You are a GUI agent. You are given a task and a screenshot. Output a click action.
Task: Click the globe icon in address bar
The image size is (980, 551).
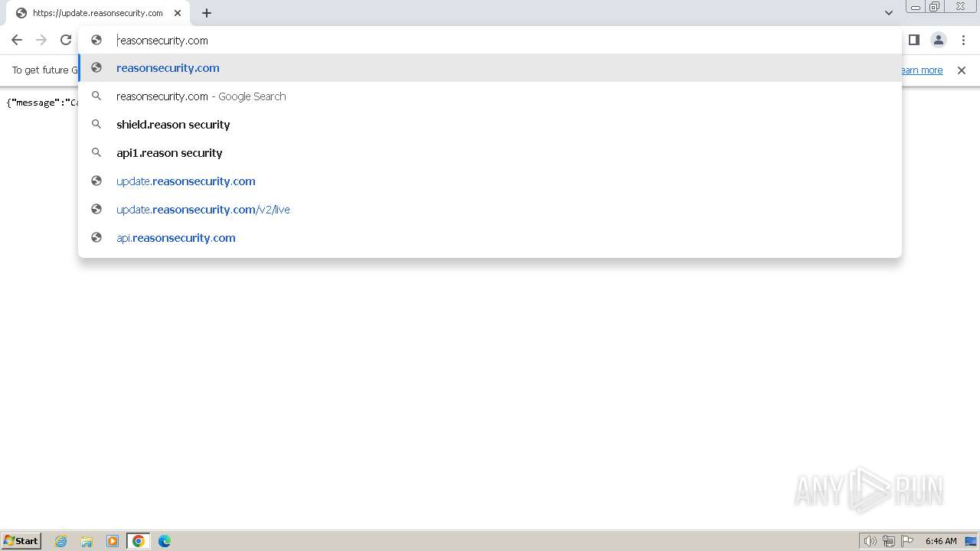pyautogui.click(x=96, y=40)
